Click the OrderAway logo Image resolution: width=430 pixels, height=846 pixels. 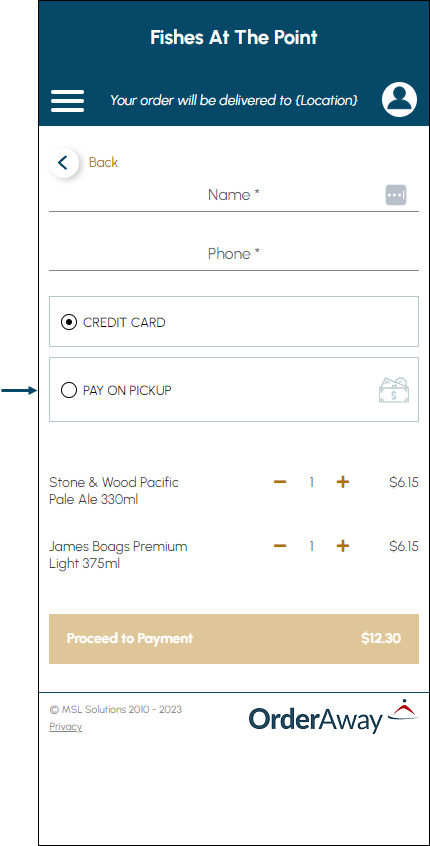tap(333, 715)
